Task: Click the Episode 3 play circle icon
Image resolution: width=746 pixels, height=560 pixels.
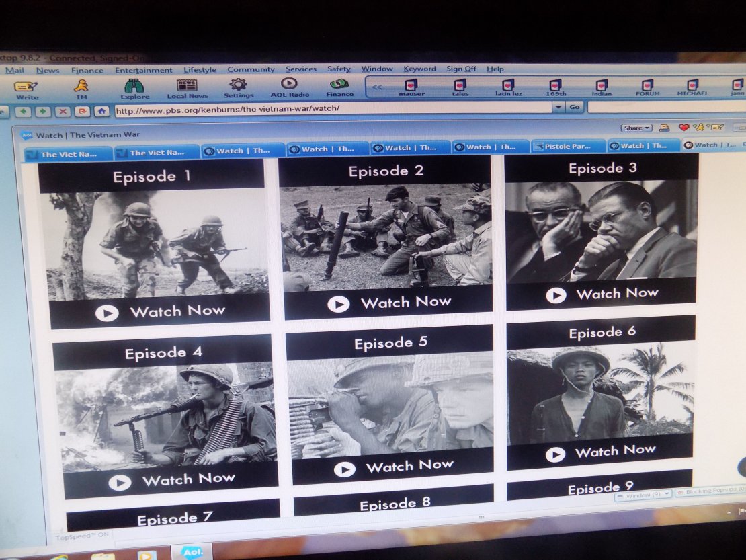Action: (556, 296)
